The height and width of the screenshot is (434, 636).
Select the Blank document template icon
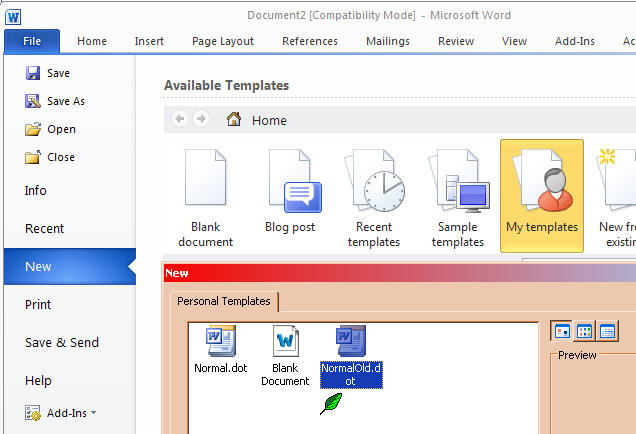tap(205, 177)
